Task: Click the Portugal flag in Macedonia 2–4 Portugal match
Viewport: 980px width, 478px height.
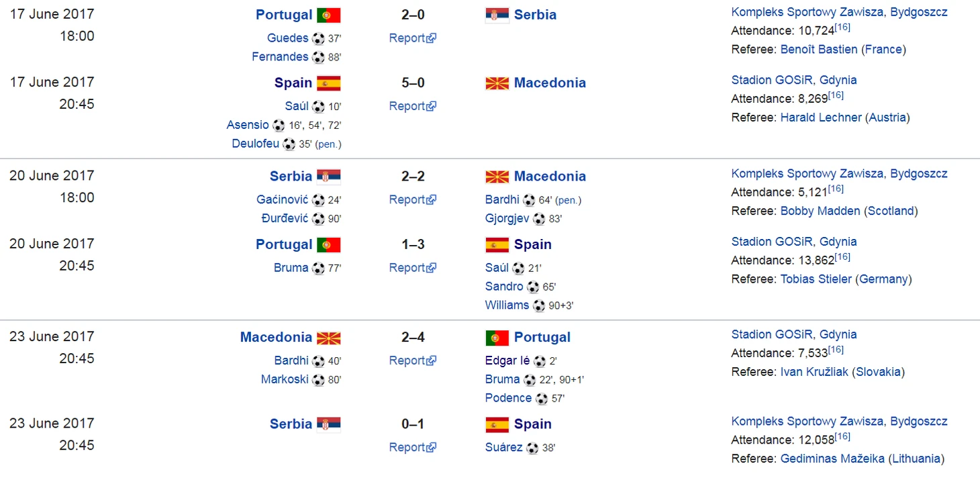Action: (x=497, y=338)
